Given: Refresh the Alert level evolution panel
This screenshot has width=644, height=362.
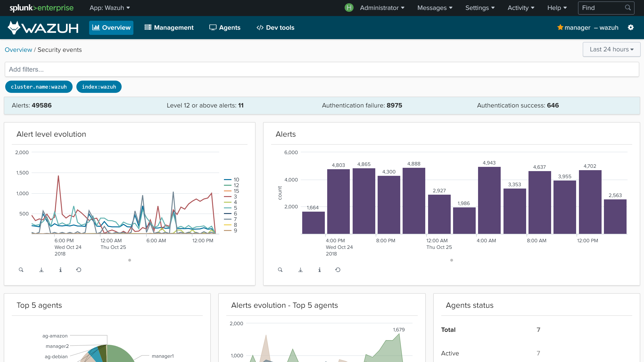Looking at the screenshot, I should click(x=79, y=270).
